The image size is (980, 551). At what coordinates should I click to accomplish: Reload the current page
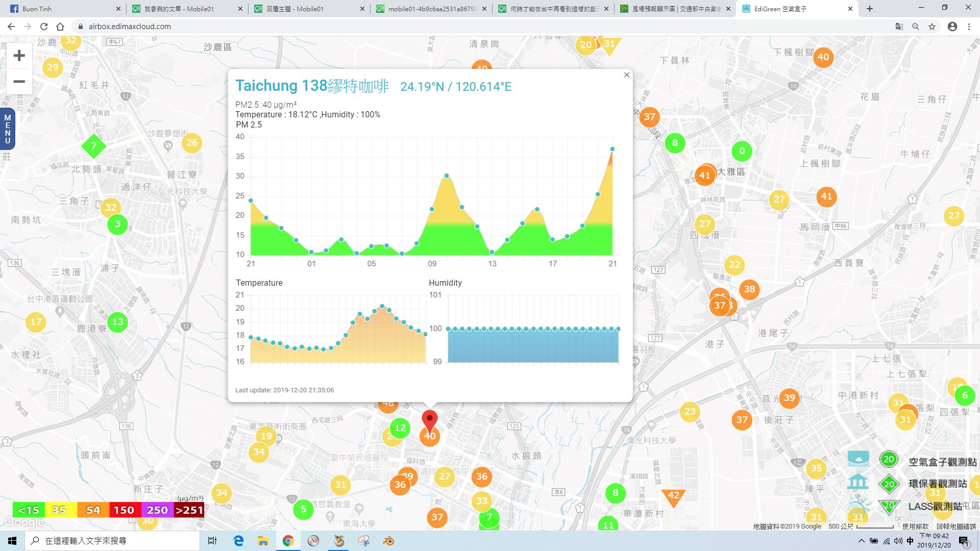click(44, 27)
